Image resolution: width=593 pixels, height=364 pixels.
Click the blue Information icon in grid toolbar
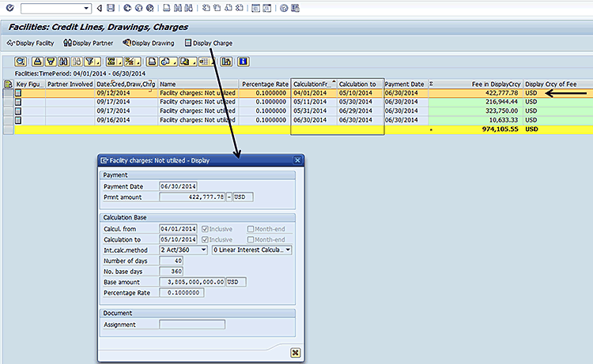point(244,62)
